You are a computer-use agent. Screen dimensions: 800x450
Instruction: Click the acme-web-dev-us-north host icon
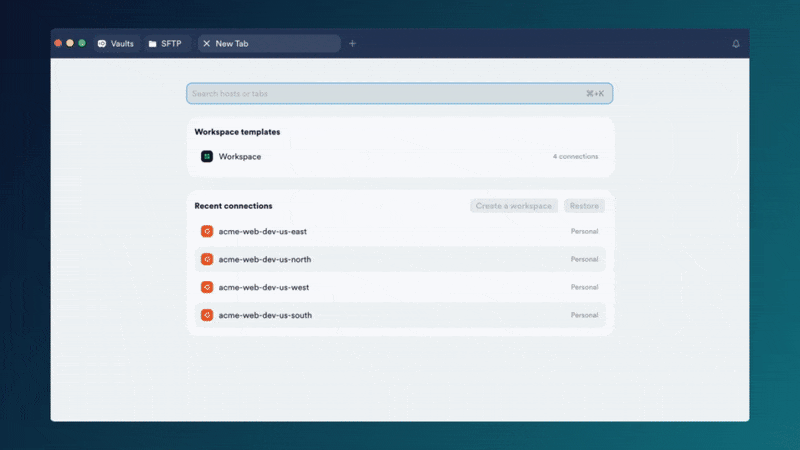coord(207,259)
